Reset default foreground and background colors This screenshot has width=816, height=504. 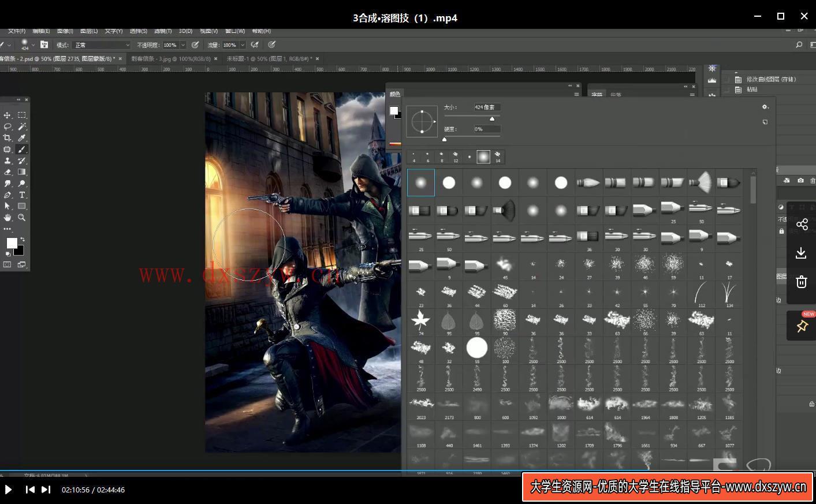tap(8, 254)
